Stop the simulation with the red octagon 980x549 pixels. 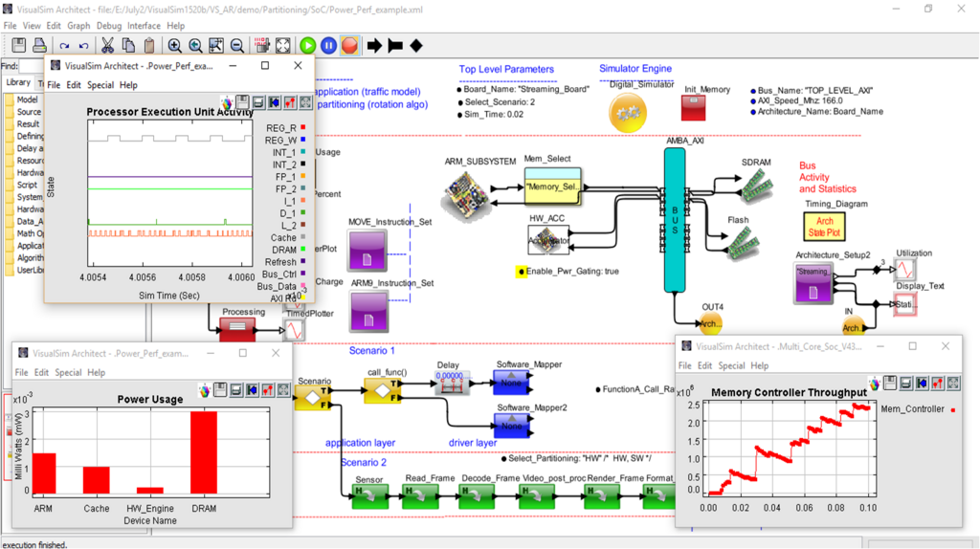(x=349, y=45)
